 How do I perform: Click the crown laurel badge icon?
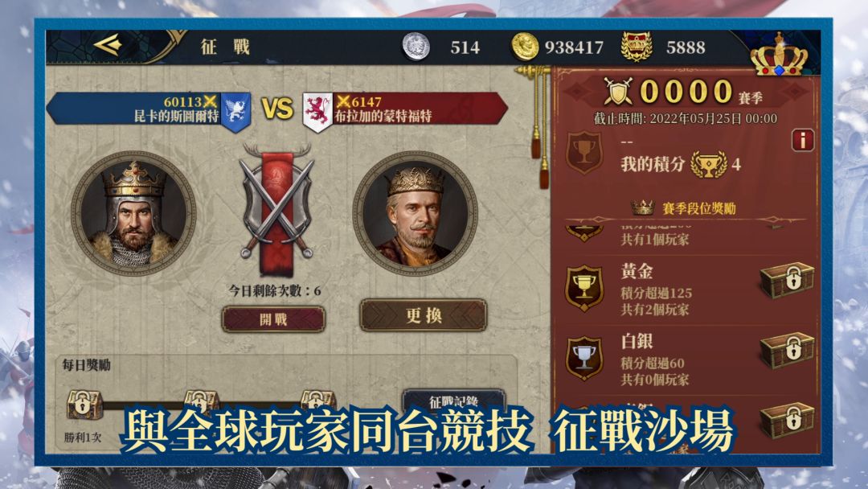[x=637, y=47]
